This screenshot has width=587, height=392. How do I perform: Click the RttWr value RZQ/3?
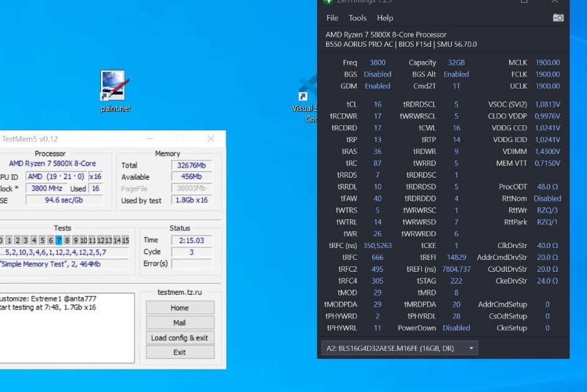(x=547, y=210)
